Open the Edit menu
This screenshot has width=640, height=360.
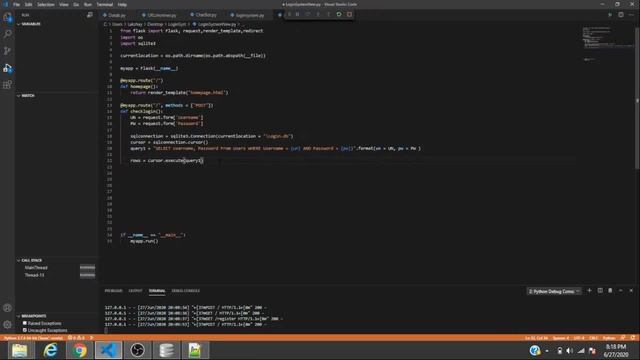pos(29,4)
